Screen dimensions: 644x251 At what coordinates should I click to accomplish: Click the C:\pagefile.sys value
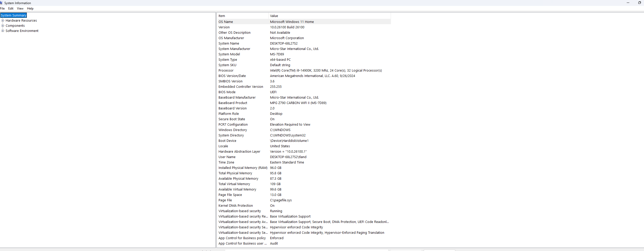point(281,200)
